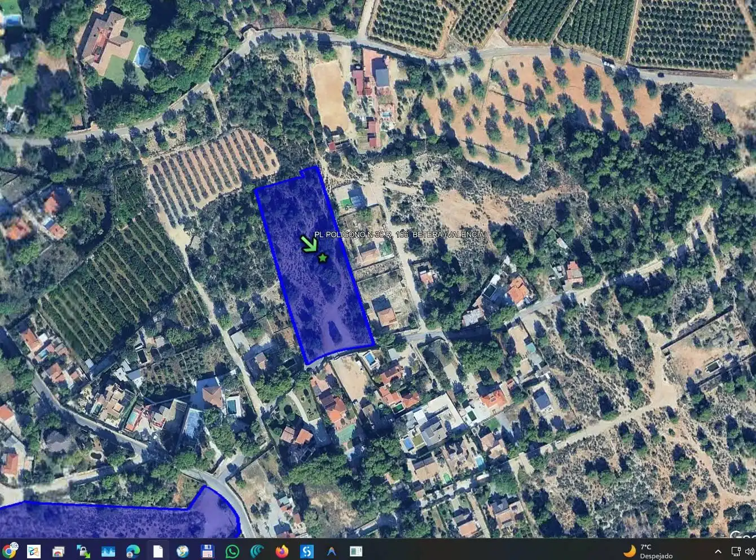
Task: Open volume speaker tray icon
Action: coord(750,551)
